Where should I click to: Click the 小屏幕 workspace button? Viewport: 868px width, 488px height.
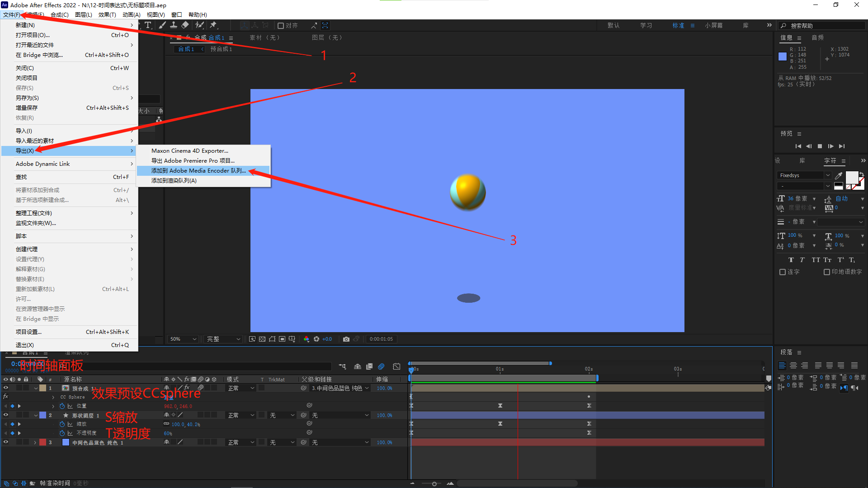coord(713,26)
